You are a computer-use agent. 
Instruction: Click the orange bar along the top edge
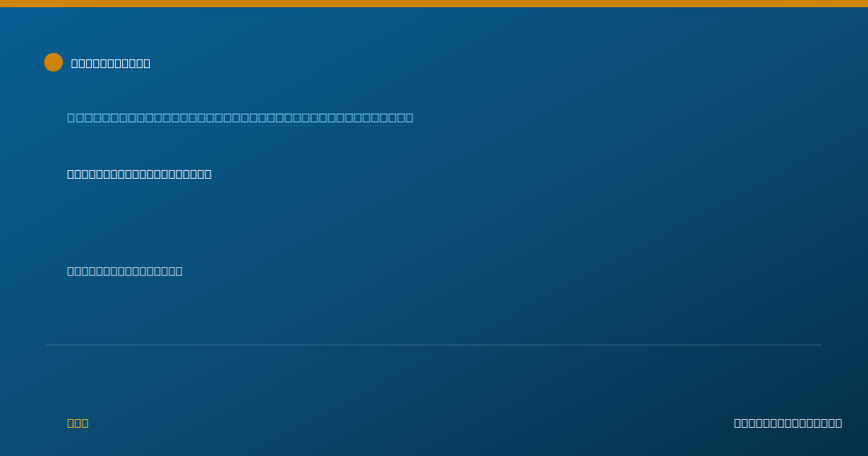tap(434, 4)
